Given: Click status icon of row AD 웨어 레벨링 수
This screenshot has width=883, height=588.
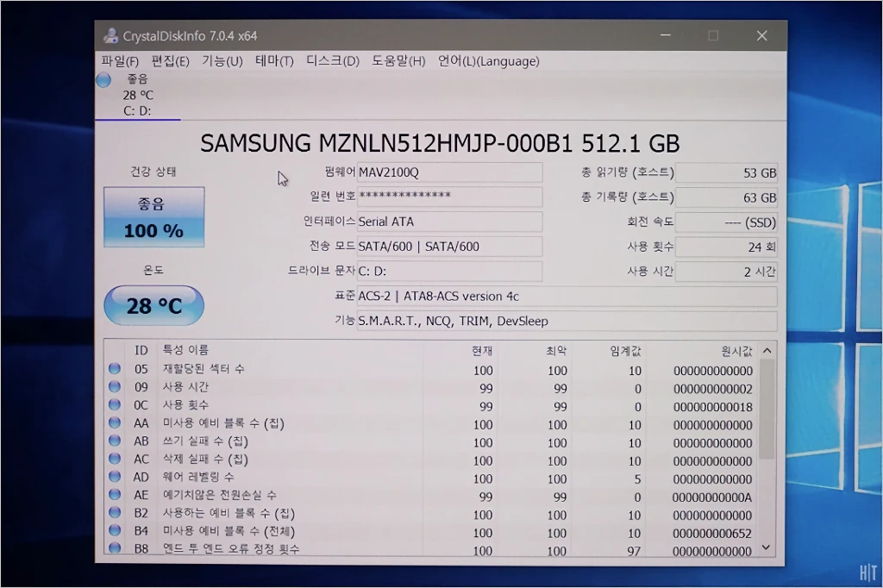Looking at the screenshot, I should tap(115, 477).
